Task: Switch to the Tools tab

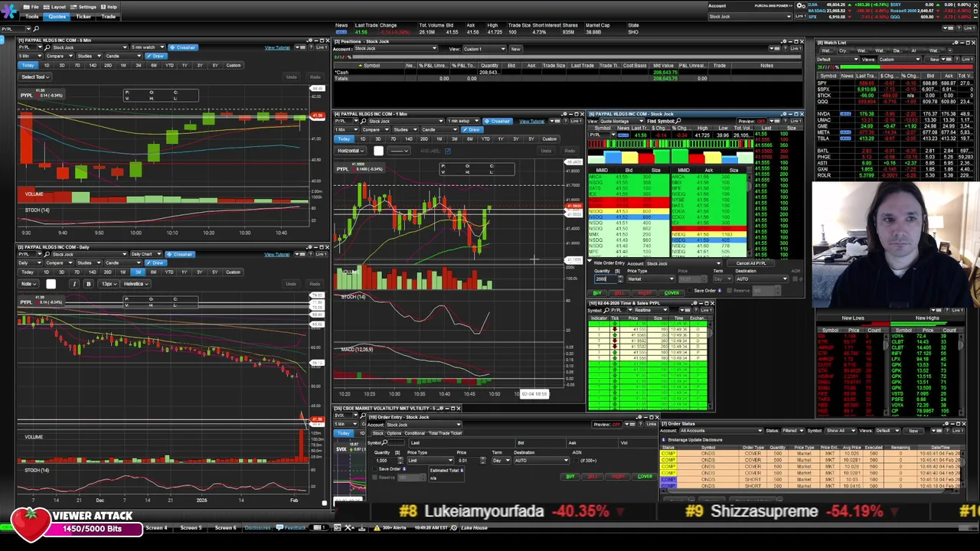Action: [32, 16]
